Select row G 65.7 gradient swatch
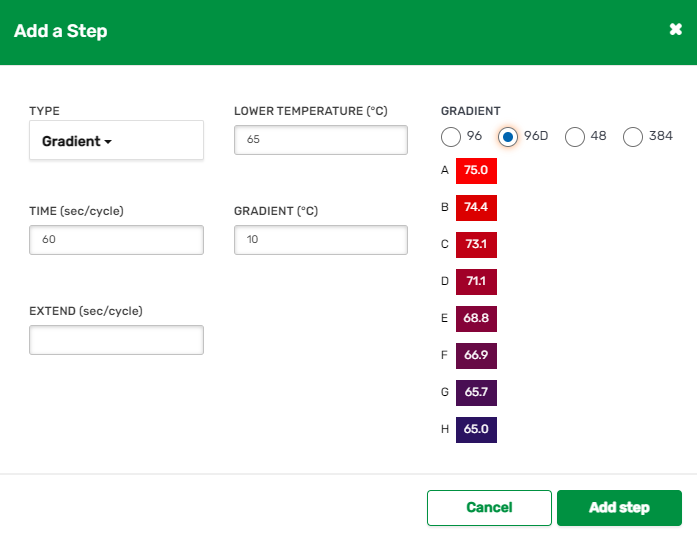The width and height of the screenshot is (697, 540). [476, 393]
